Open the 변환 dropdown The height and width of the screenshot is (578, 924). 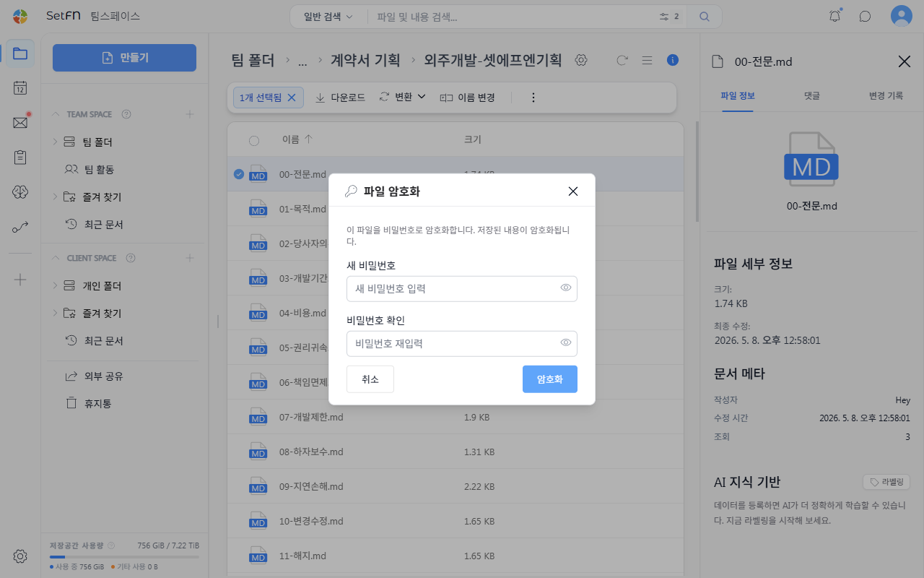[403, 97]
